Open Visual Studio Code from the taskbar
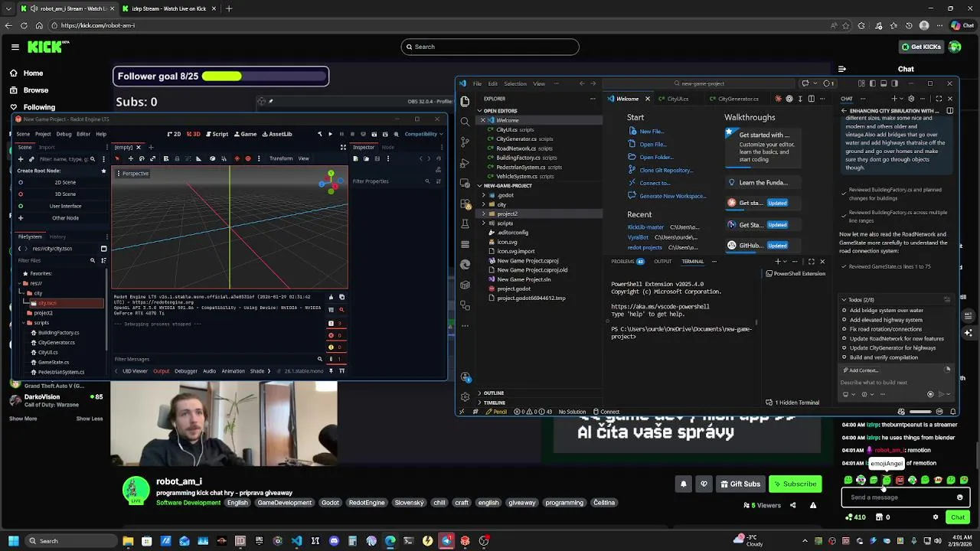The width and height of the screenshot is (980, 551). 296,541
